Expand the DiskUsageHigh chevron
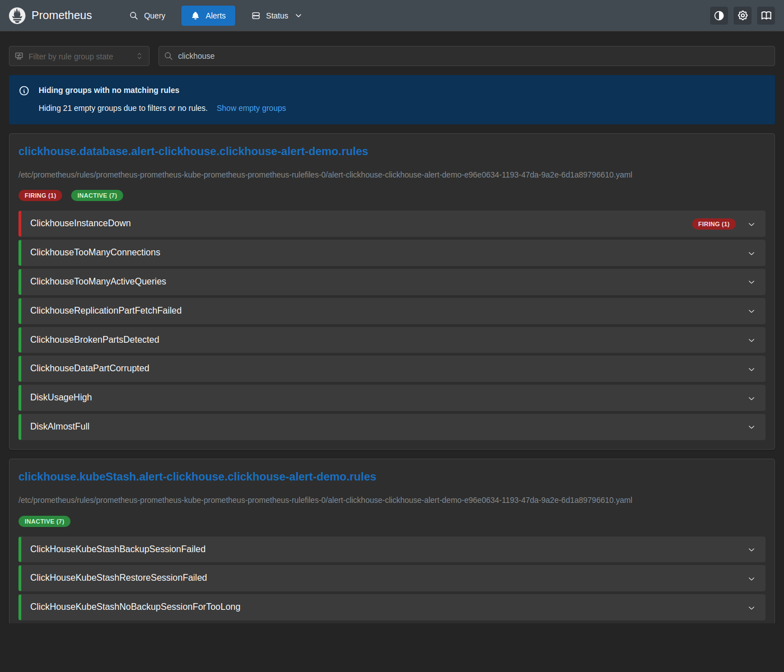The image size is (784, 672). (x=752, y=398)
